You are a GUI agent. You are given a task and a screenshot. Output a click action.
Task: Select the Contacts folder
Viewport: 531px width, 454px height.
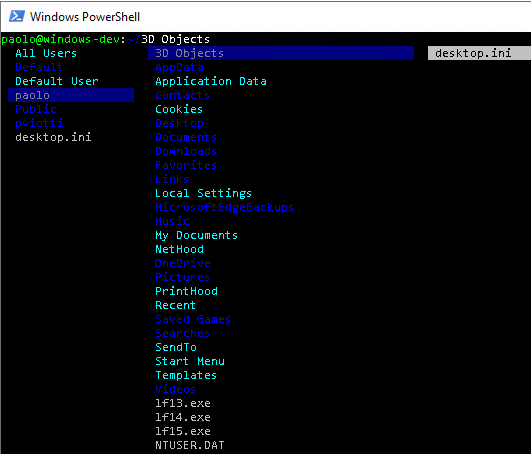pyautogui.click(x=183, y=95)
